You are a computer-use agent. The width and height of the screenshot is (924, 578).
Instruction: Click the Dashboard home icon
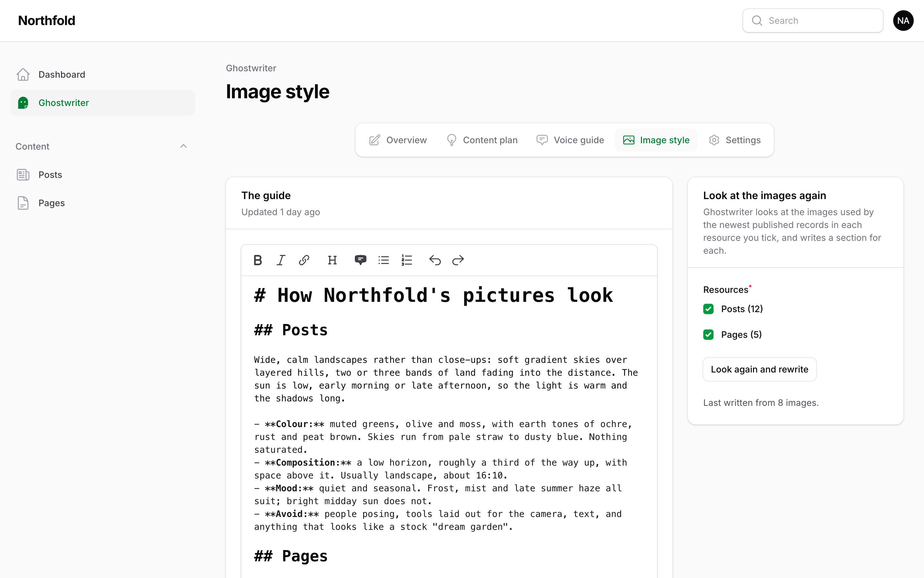click(23, 74)
